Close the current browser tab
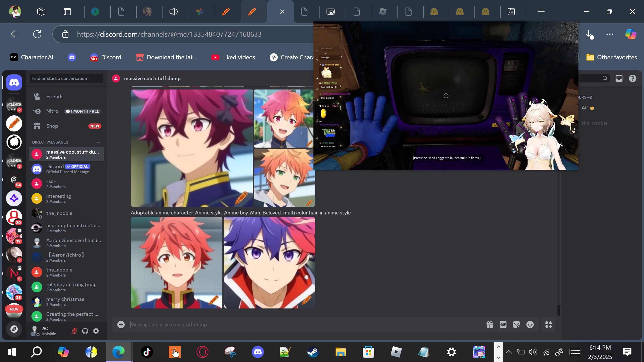 tap(282, 12)
